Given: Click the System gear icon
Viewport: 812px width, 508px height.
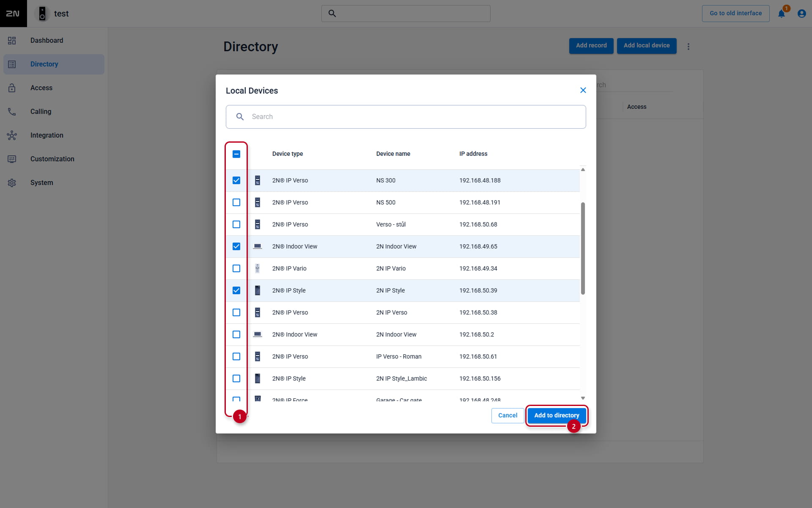Looking at the screenshot, I should pos(12,183).
